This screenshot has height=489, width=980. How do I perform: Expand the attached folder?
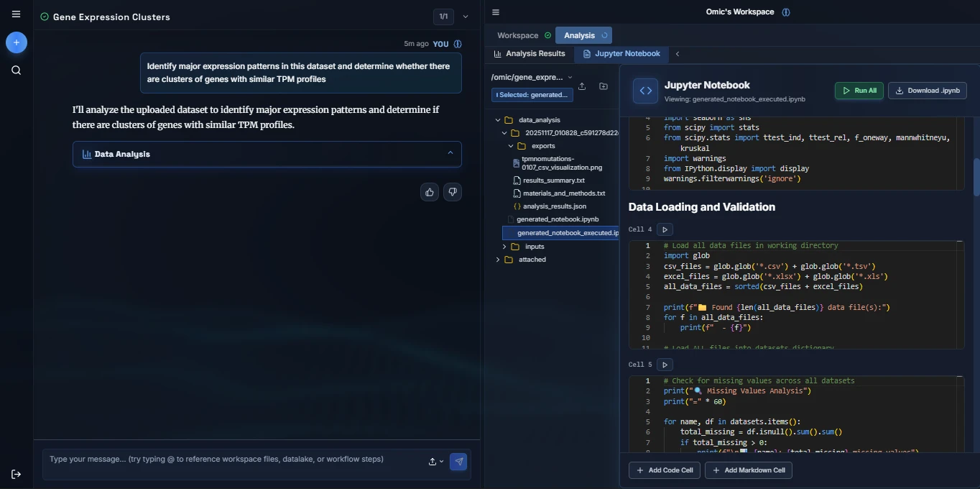click(x=497, y=260)
